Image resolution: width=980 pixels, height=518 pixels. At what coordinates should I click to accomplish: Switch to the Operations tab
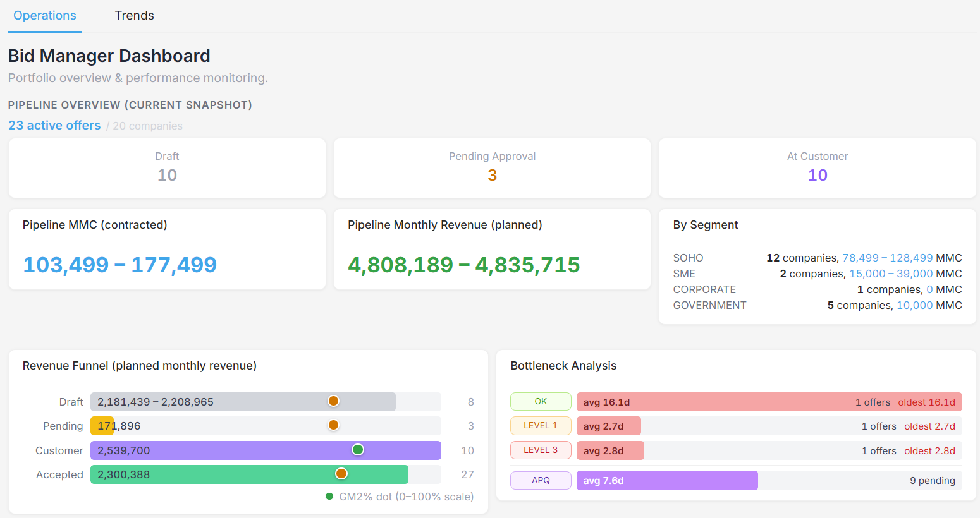(x=45, y=16)
